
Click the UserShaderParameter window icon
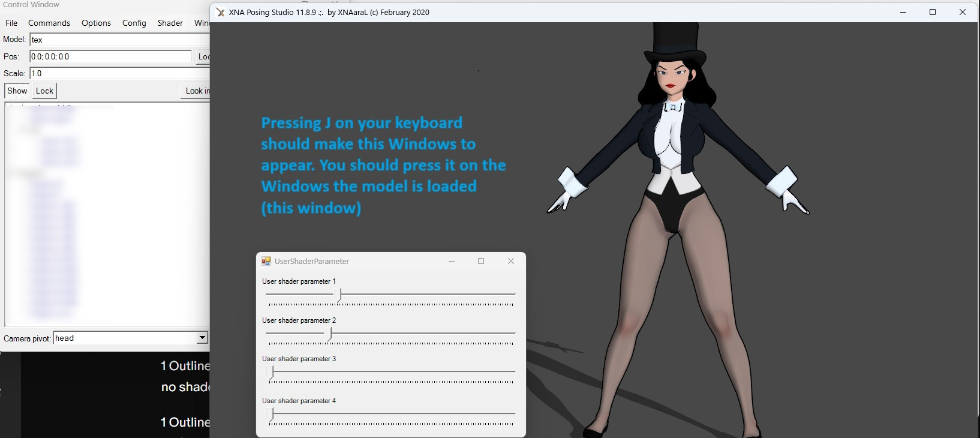[266, 261]
